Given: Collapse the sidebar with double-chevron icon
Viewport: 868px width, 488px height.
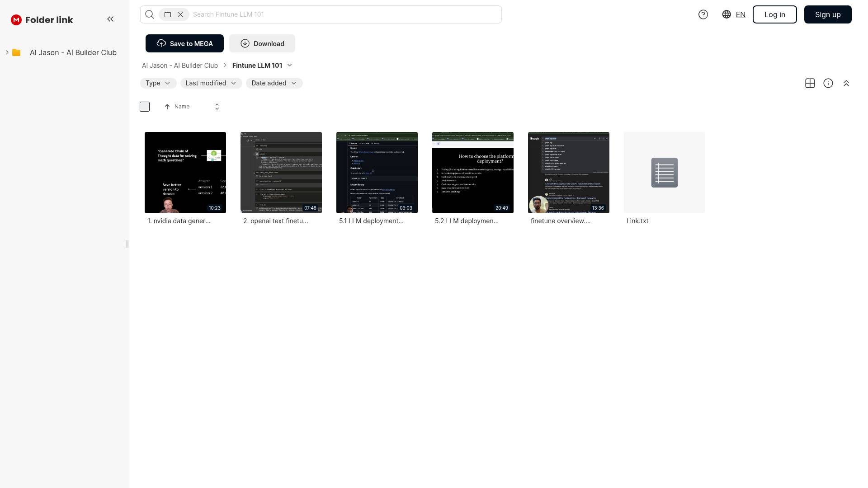Looking at the screenshot, I should (x=110, y=19).
